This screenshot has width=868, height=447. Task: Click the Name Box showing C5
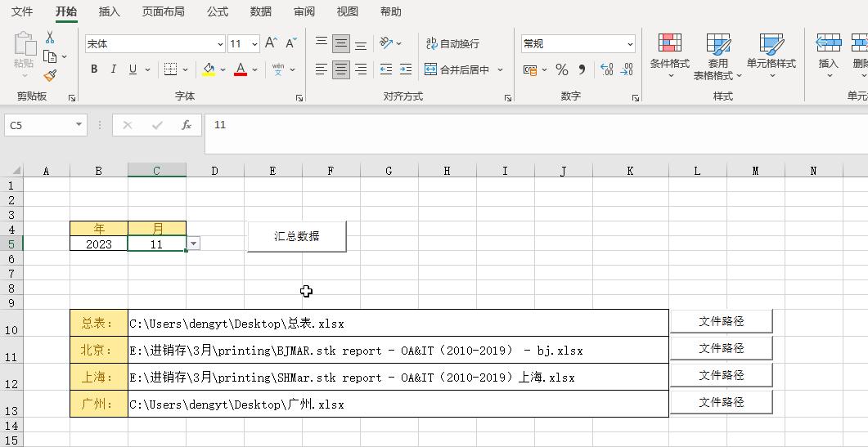(39, 125)
